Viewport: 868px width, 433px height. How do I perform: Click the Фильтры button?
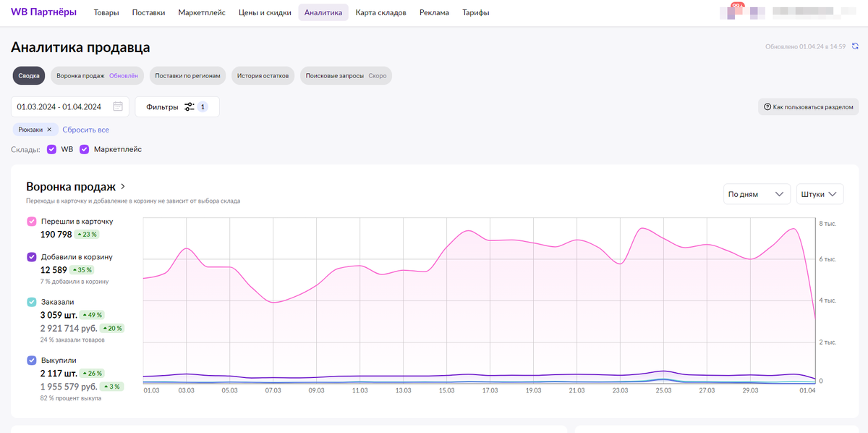pos(177,106)
